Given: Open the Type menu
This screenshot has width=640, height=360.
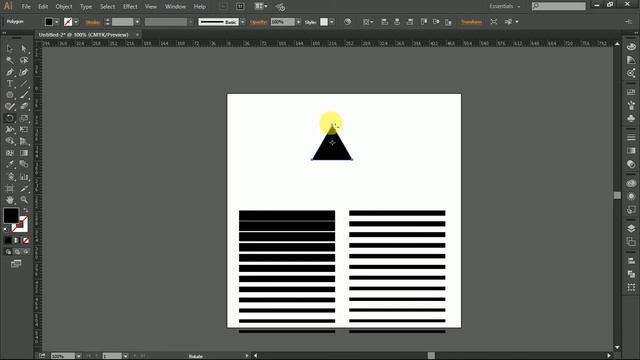Looking at the screenshot, I should pyautogui.click(x=86, y=7).
